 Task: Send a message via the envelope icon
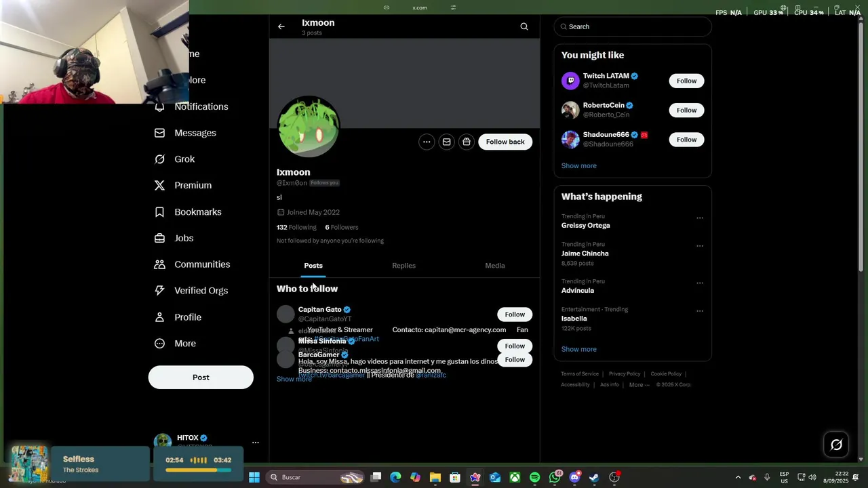pyautogui.click(x=446, y=142)
